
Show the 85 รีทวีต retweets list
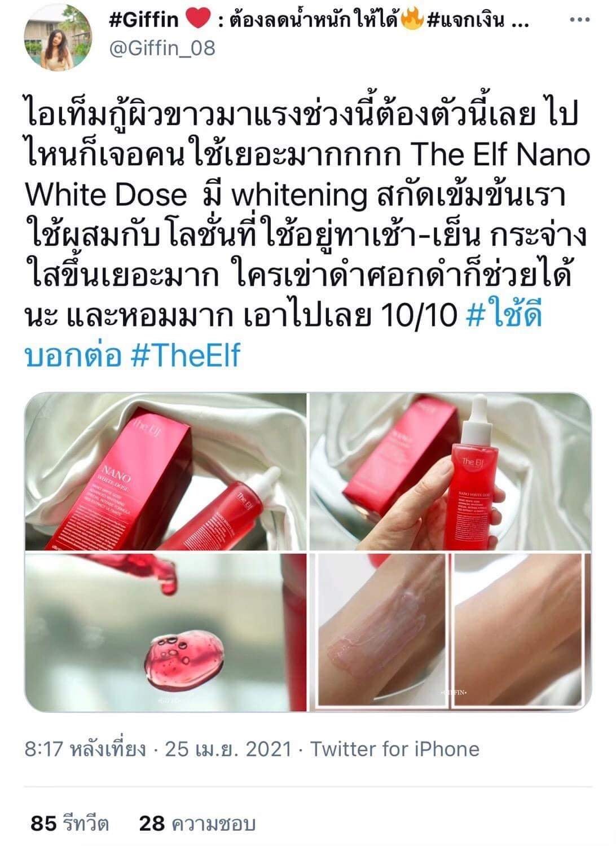tap(69, 823)
